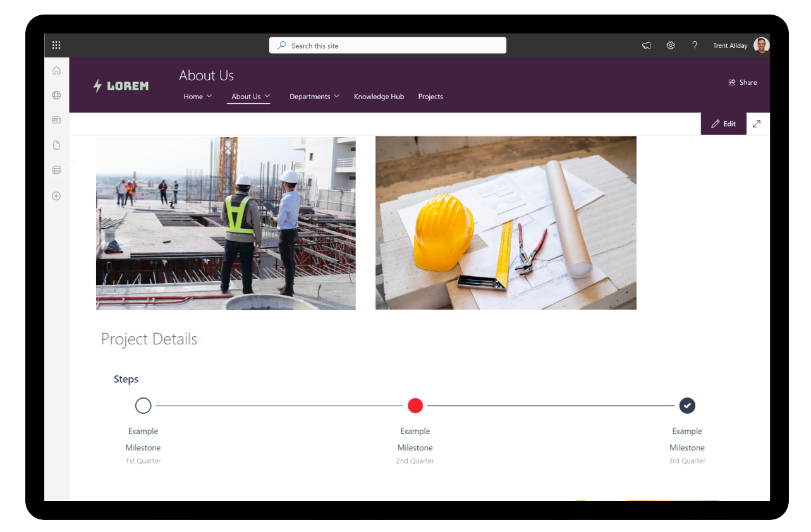Click the Share button
Viewport: 811px width, 532px height.
pos(743,82)
